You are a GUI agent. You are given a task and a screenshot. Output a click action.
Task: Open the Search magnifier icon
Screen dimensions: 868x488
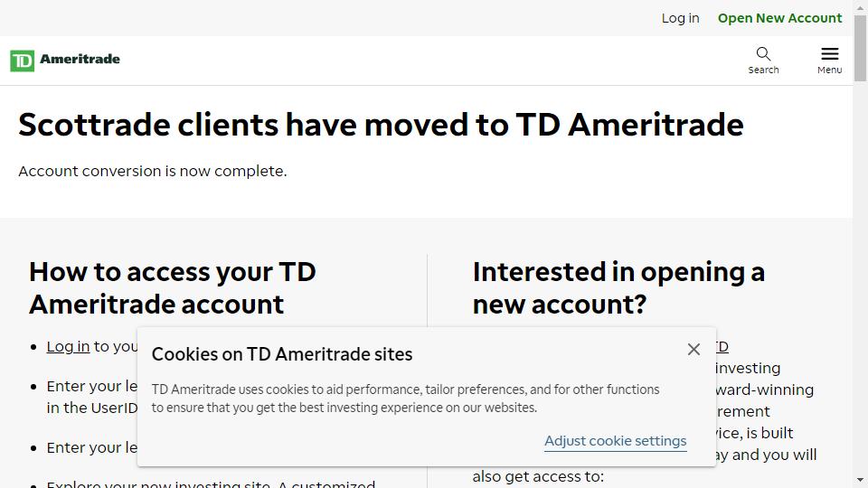(x=763, y=54)
